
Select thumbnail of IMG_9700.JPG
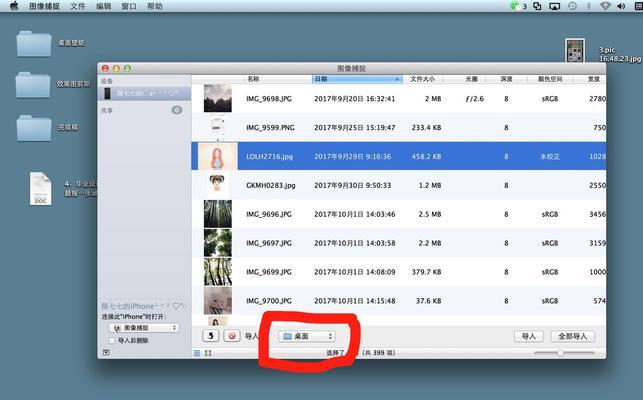coord(218,301)
